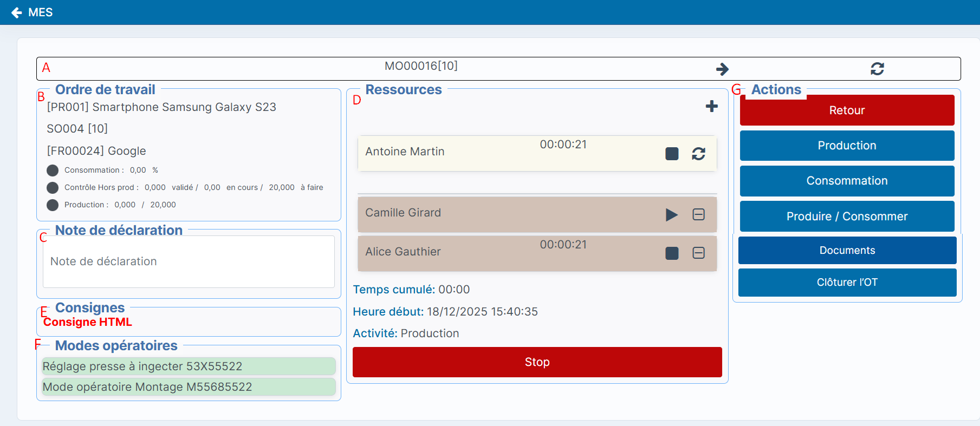Remove Camille Girard using minus icon
The width and height of the screenshot is (980, 426).
point(698,215)
